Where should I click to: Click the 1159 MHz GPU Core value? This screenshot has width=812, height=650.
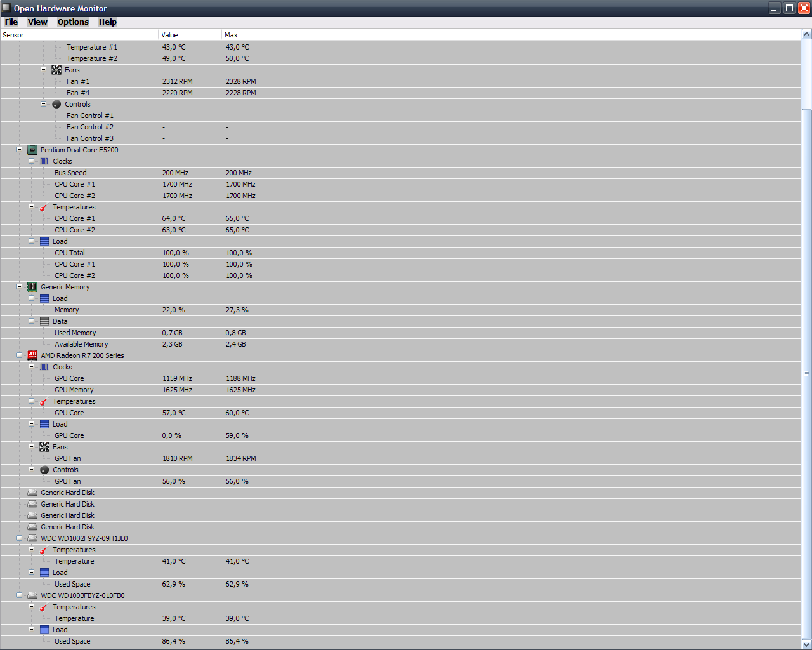click(177, 378)
